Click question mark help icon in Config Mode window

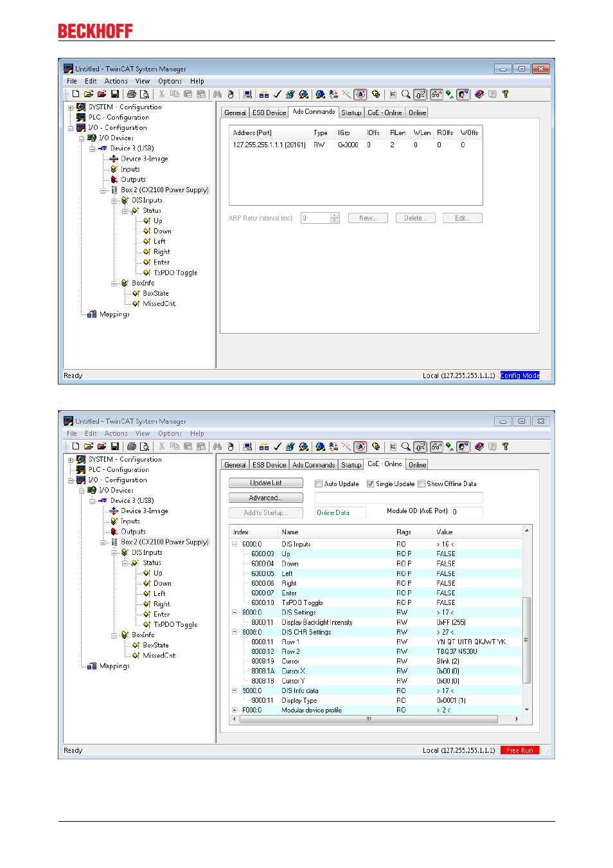tap(506, 94)
